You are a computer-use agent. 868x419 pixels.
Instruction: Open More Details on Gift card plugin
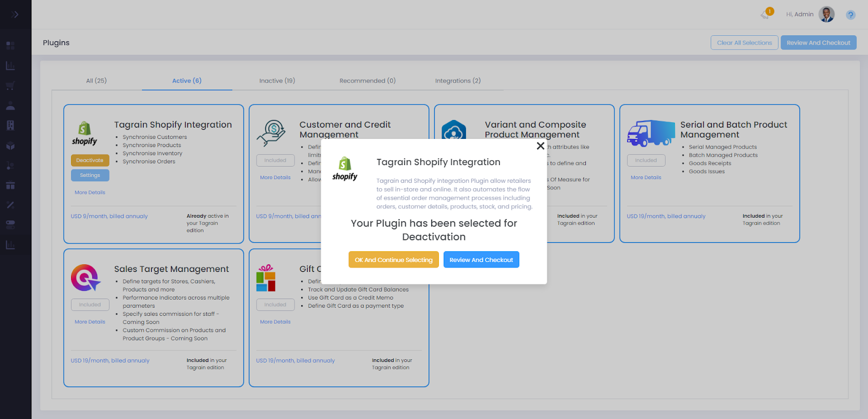pyautogui.click(x=275, y=322)
